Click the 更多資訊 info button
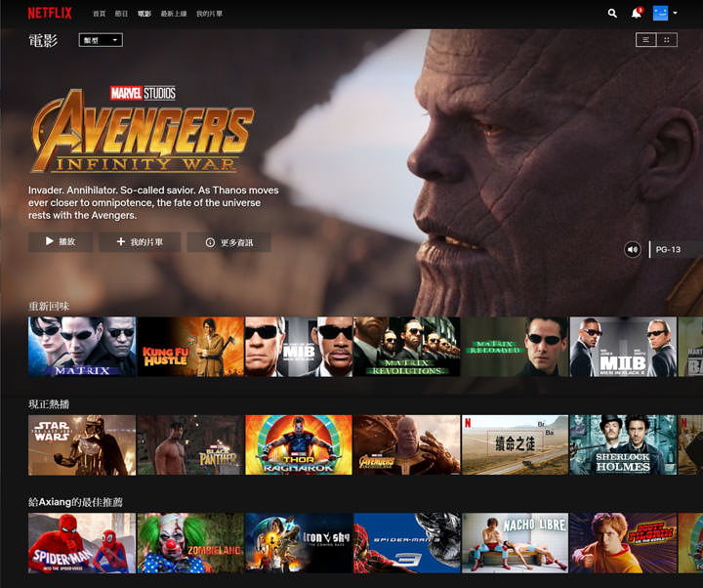Image resolution: width=703 pixels, height=588 pixels. click(229, 242)
